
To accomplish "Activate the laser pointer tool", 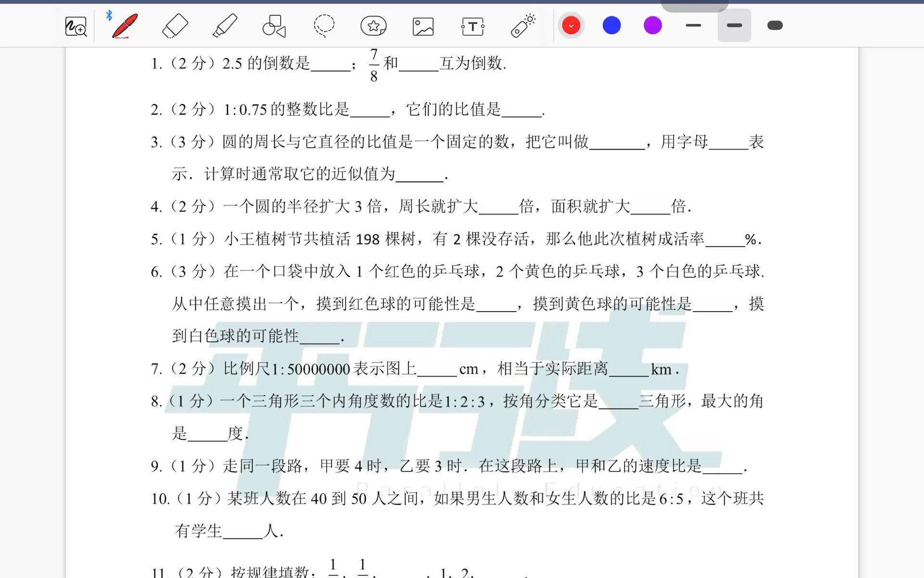I will click(x=523, y=26).
